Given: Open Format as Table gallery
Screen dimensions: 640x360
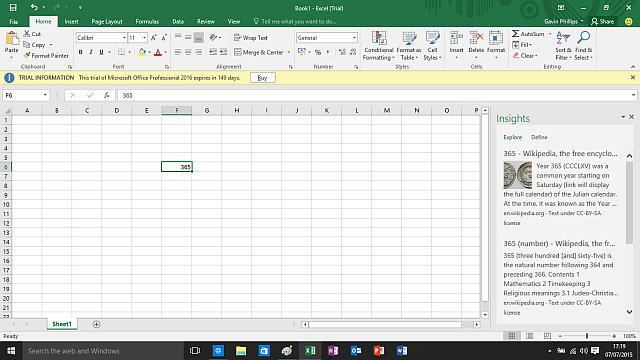Looking at the screenshot, I should pos(409,46).
